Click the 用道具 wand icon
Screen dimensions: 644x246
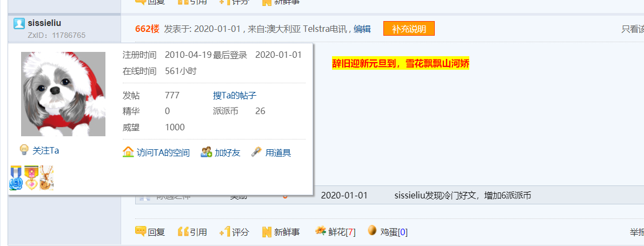[257, 152]
